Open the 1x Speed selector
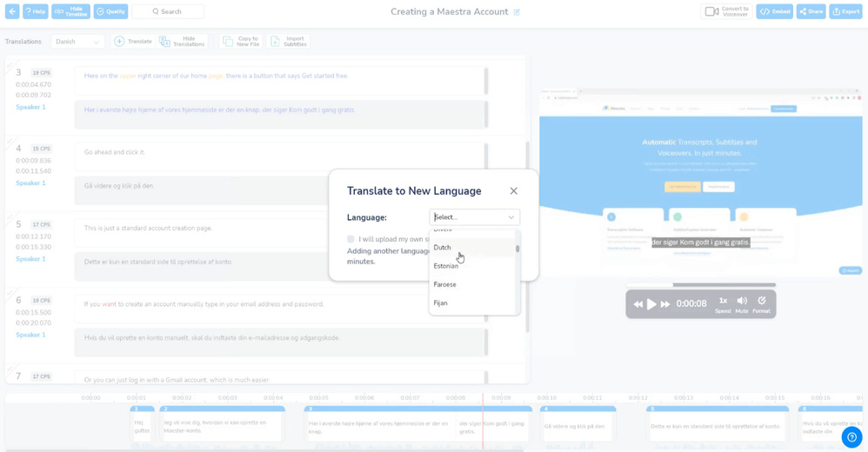 (x=723, y=304)
